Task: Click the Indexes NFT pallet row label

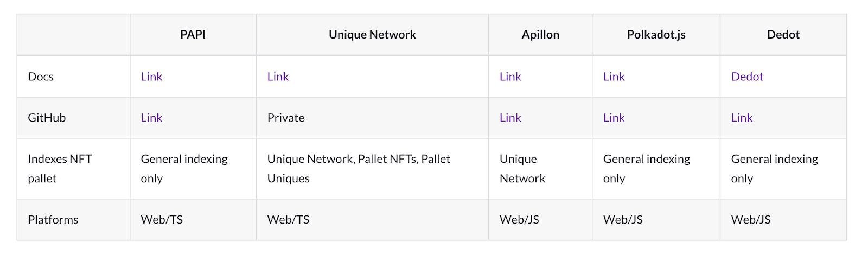Action: click(x=60, y=169)
